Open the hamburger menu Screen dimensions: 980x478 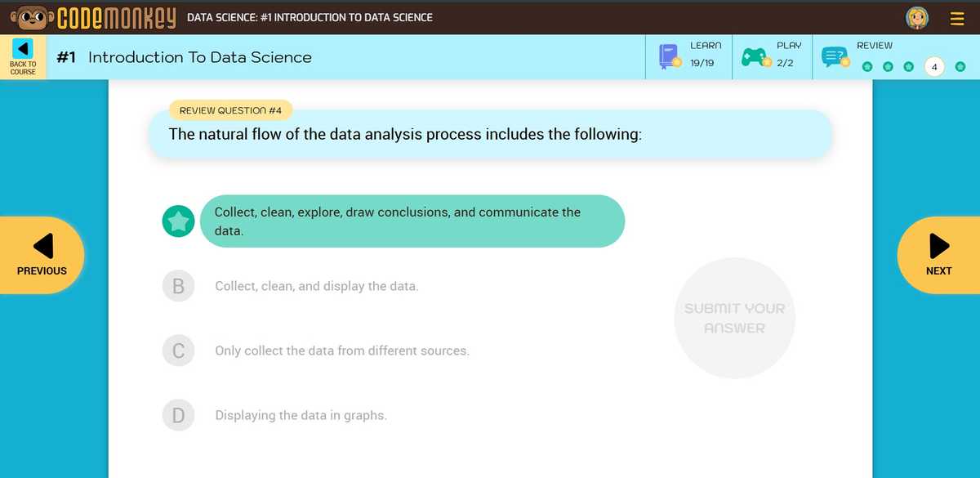[x=957, y=17]
